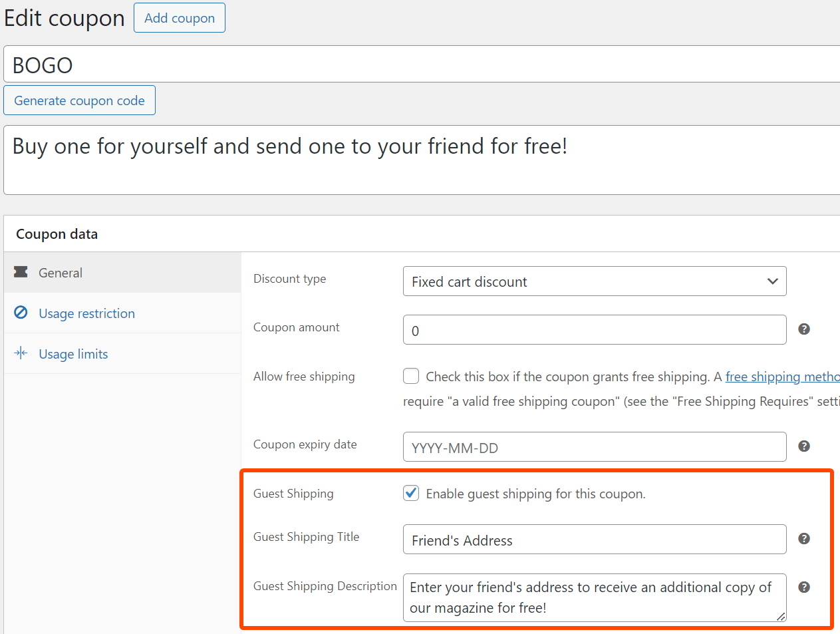Switch to the Usage restriction tab

(x=122, y=313)
